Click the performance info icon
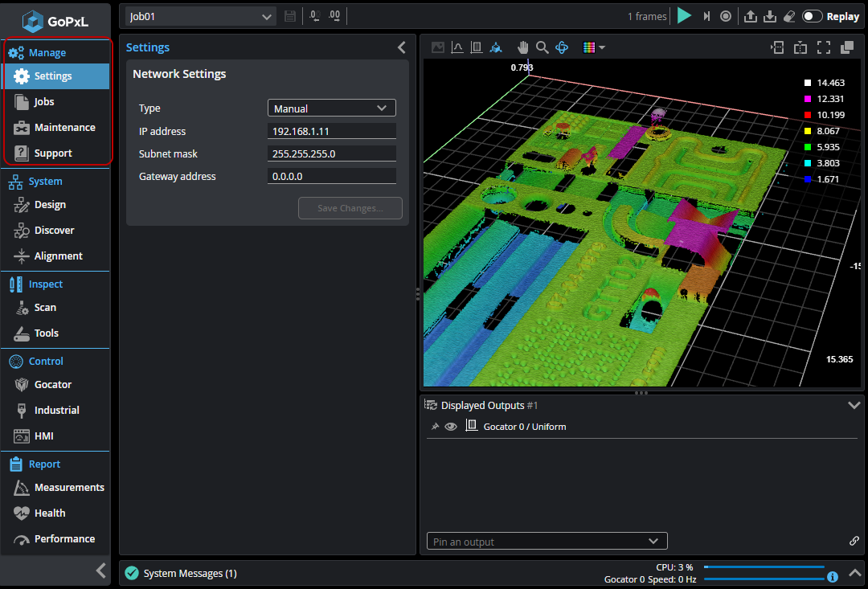This screenshot has width=868, height=589. [x=832, y=577]
